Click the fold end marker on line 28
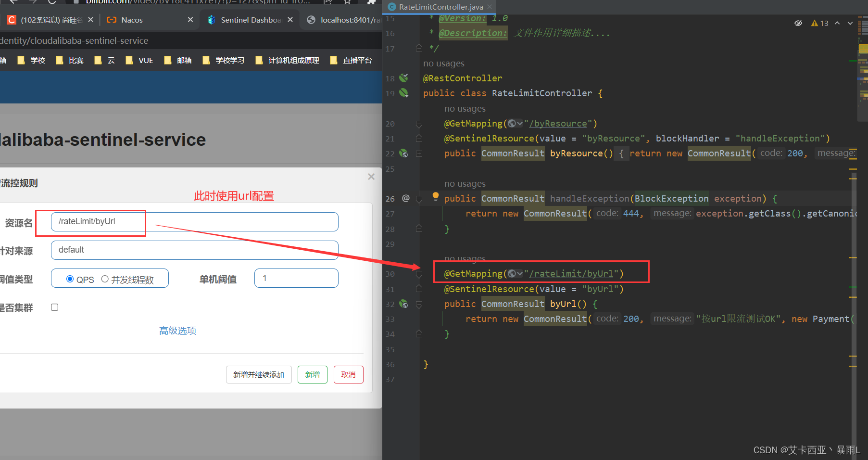This screenshot has height=460, width=868. pos(419,229)
